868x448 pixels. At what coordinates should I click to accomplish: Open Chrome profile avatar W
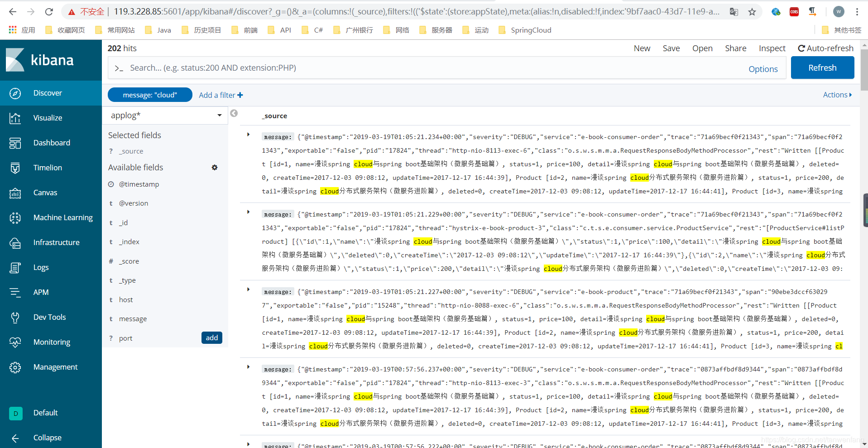(839, 12)
